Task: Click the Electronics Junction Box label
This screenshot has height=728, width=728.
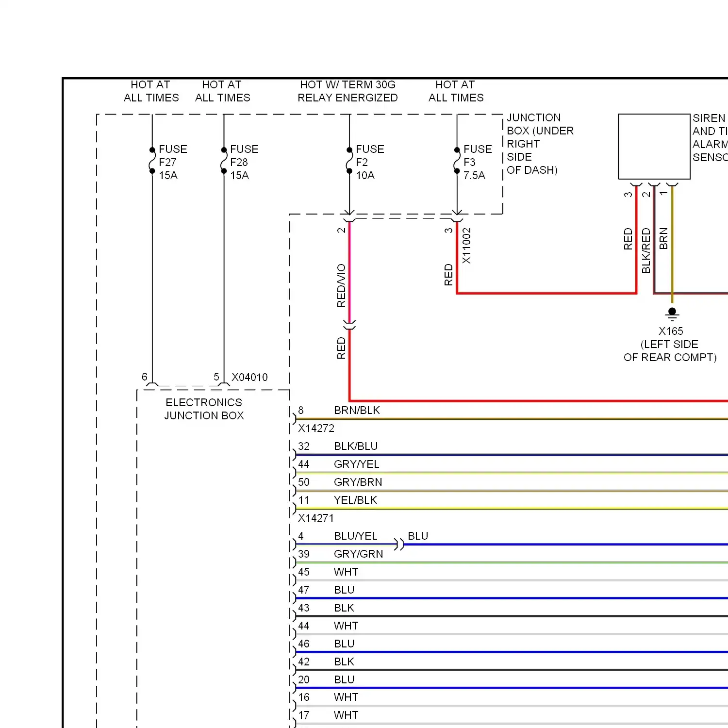Action: pos(204,409)
